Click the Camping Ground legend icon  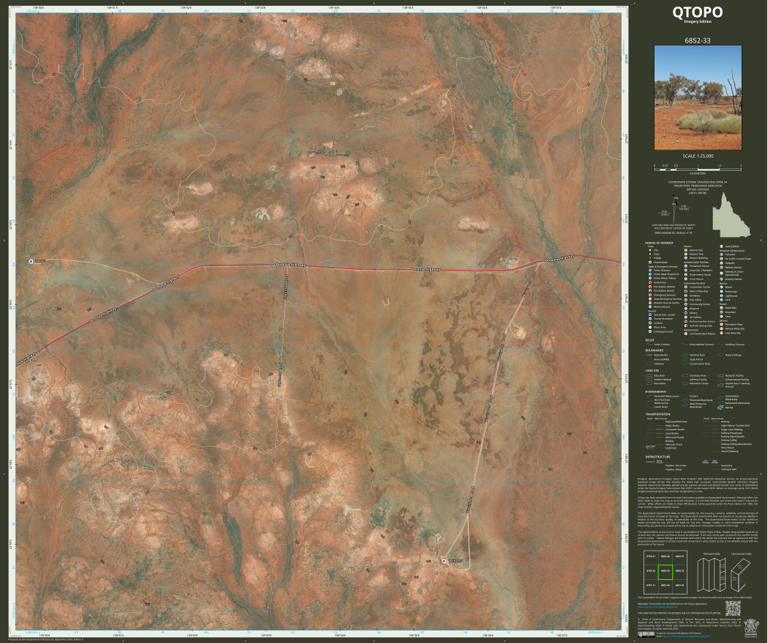[x=650, y=332]
